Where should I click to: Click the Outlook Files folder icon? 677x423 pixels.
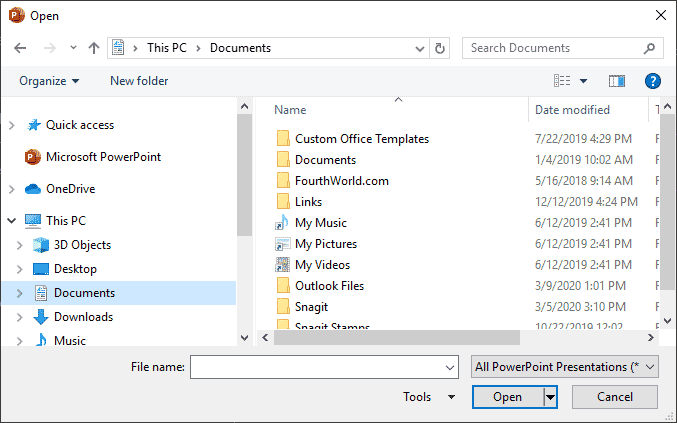[x=283, y=285]
